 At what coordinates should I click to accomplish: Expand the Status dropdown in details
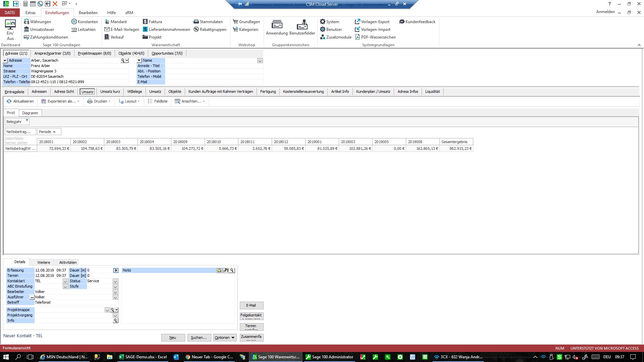115,281
